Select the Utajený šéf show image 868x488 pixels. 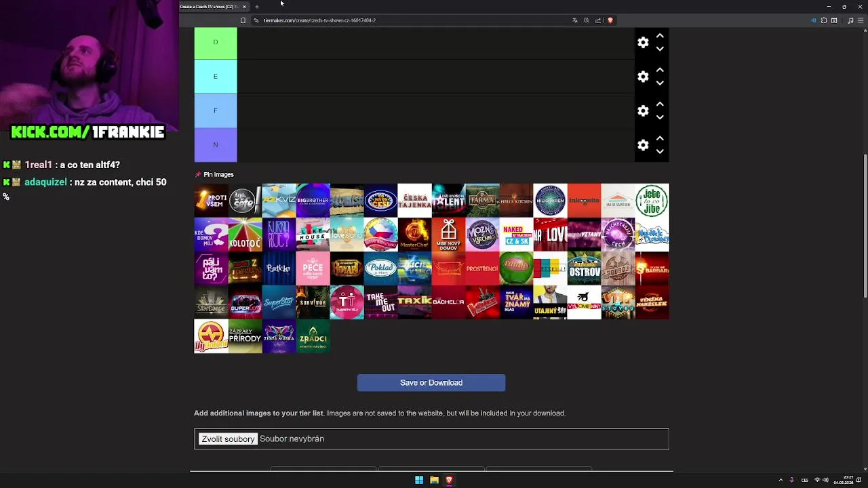tap(550, 302)
